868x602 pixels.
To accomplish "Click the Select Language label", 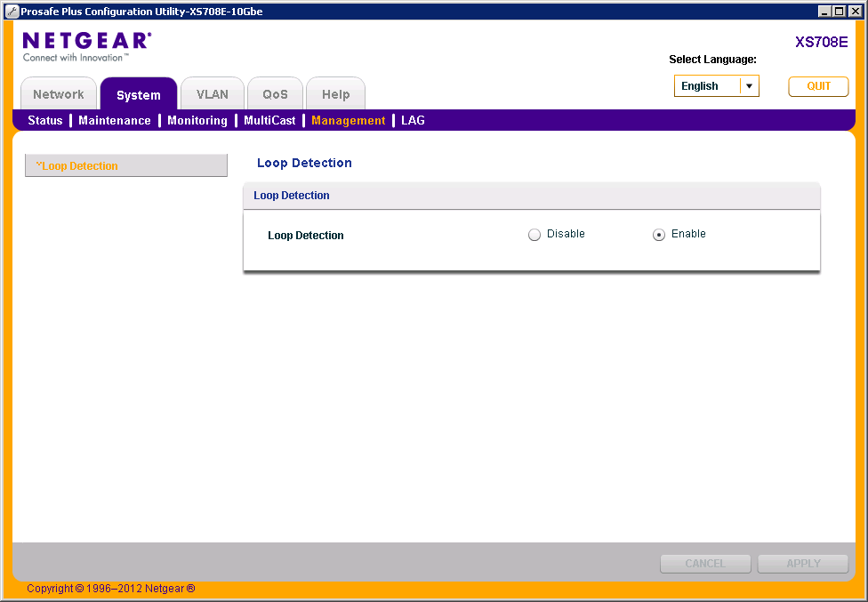I will click(x=712, y=60).
